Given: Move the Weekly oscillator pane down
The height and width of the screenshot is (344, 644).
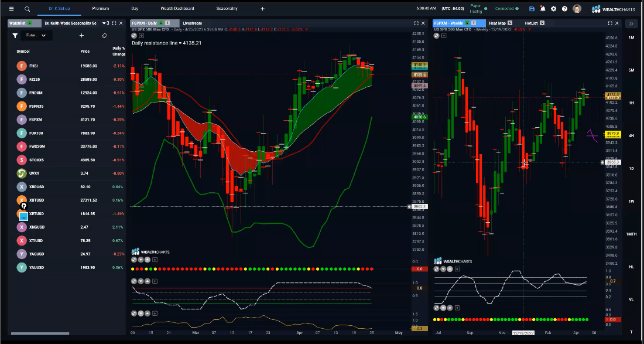Looking at the screenshot, I should 443,269.
